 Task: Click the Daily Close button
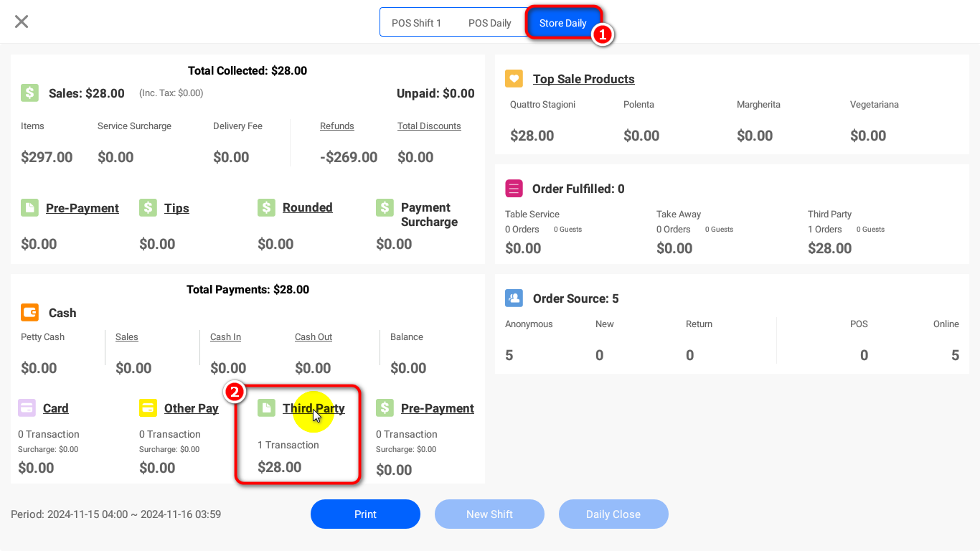(613, 514)
